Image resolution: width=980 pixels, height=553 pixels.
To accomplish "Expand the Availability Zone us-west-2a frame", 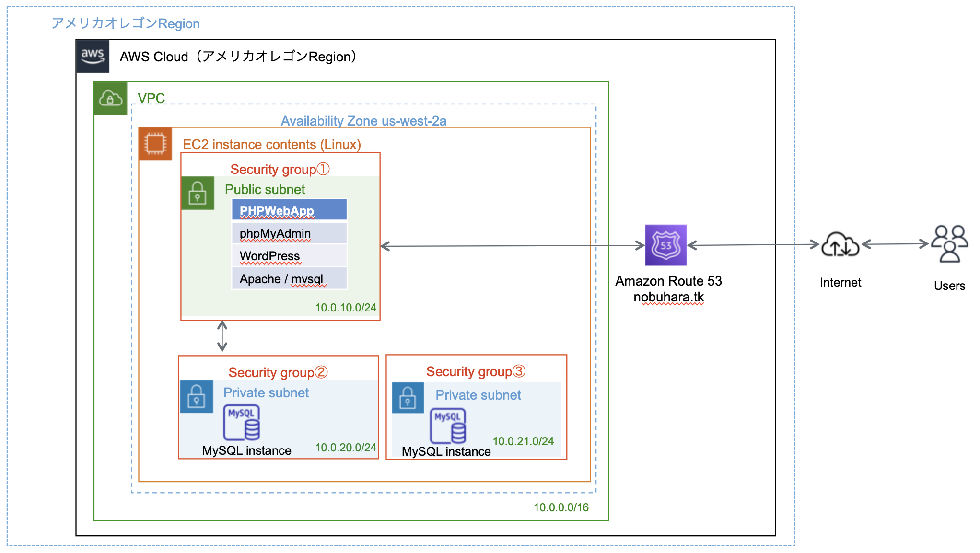I will pyautogui.click(x=363, y=121).
